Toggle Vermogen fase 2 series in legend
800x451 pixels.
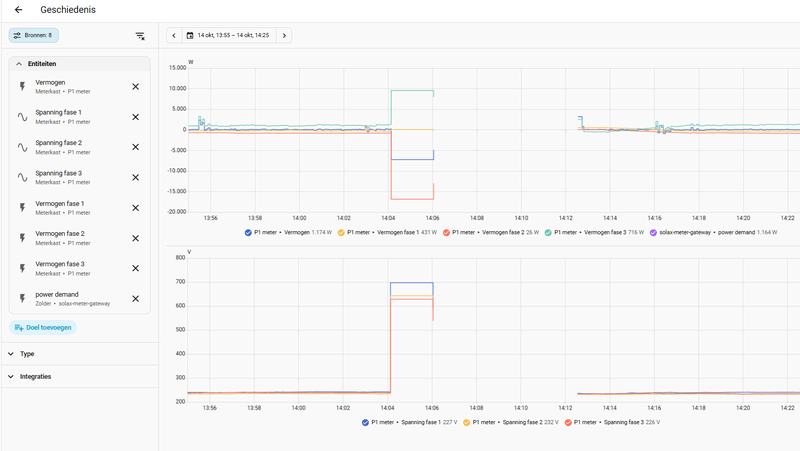click(492, 233)
